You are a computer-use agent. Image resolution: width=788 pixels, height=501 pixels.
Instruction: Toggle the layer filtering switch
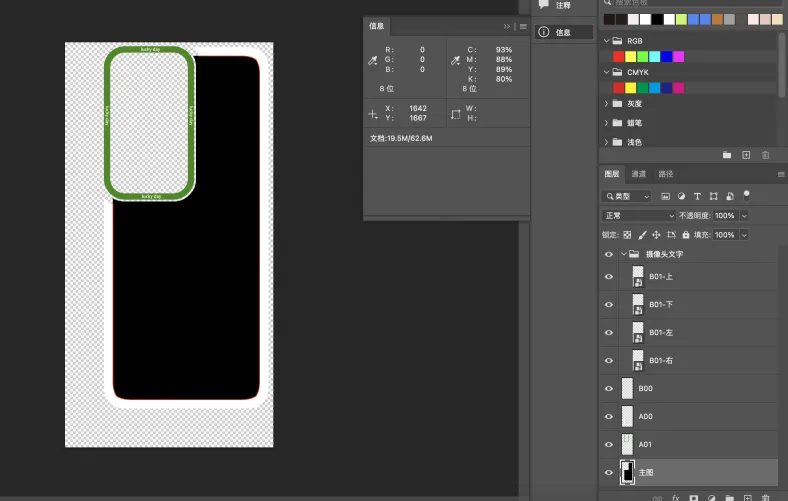pyautogui.click(x=745, y=196)
